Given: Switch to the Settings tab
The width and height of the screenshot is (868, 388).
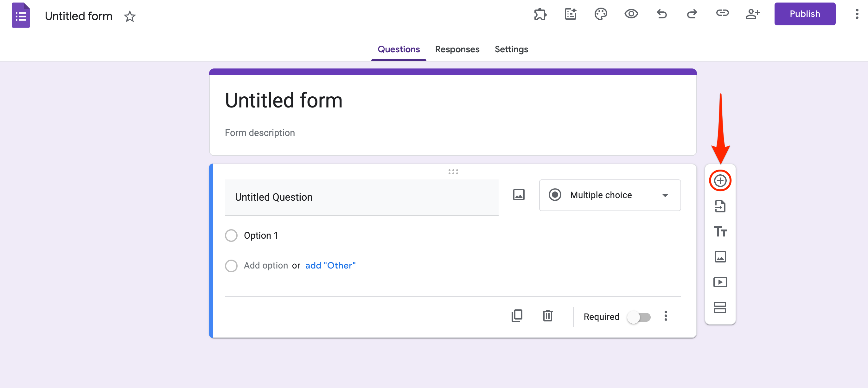Looking at the screenshot, I should [511, 49].
